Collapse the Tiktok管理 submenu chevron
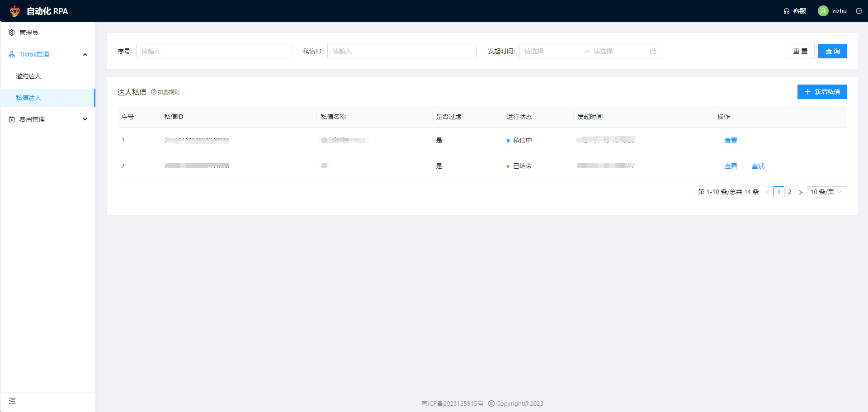The width and height of the screenshot is (868, 412). (85, 54)
